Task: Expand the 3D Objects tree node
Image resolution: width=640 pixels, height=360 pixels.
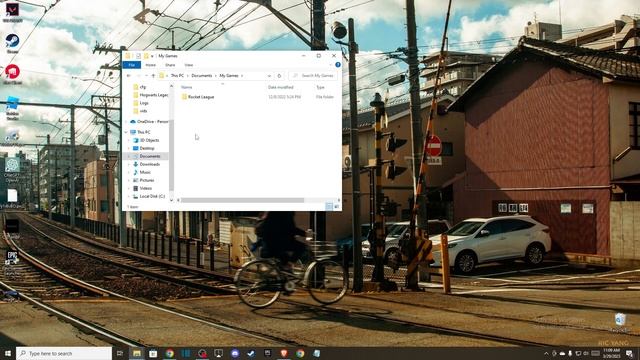Action: (x=129, y=140)
